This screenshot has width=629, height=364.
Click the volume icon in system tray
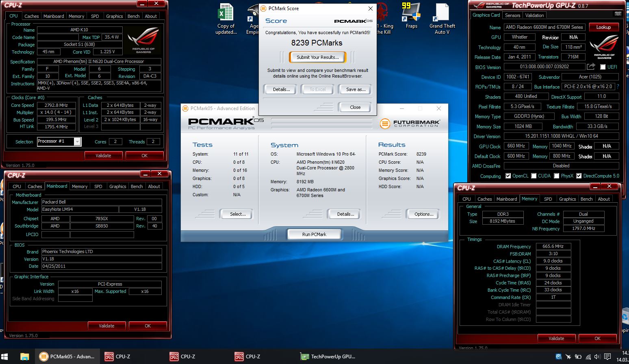[x=597, y=357]
